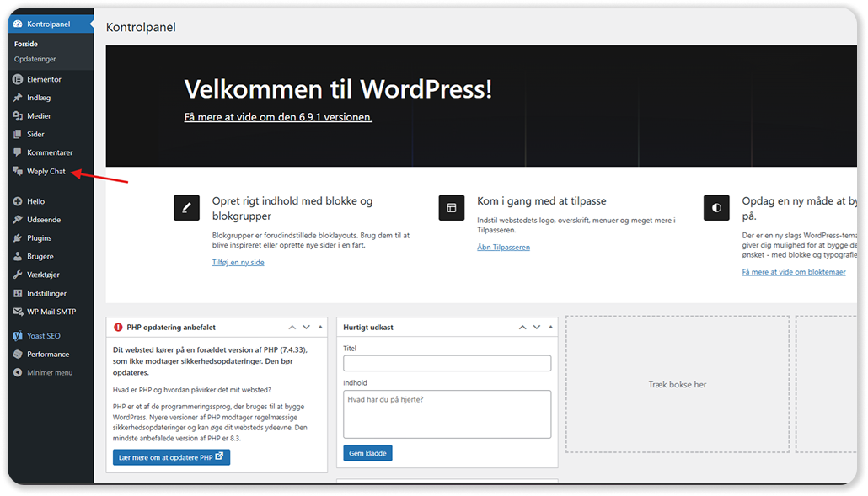868x496 pixels.
Task: Click the Indlæg pushpin icon
Action: coord(18,98)
